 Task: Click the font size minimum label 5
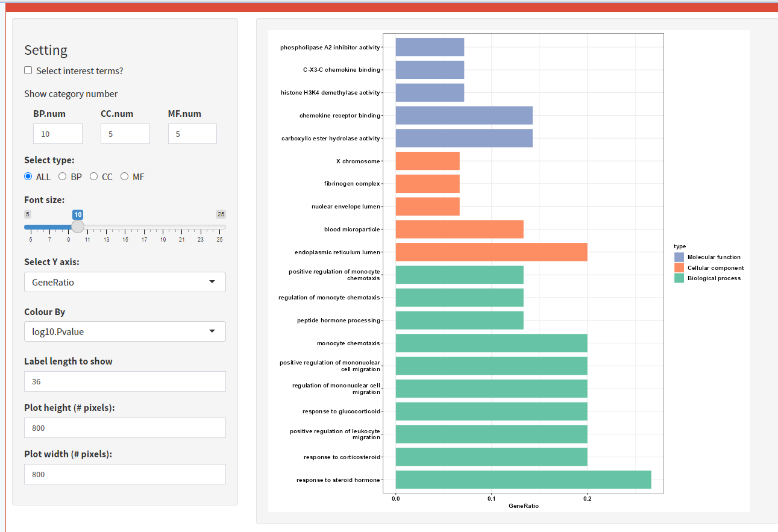click(x=28, y=214)
